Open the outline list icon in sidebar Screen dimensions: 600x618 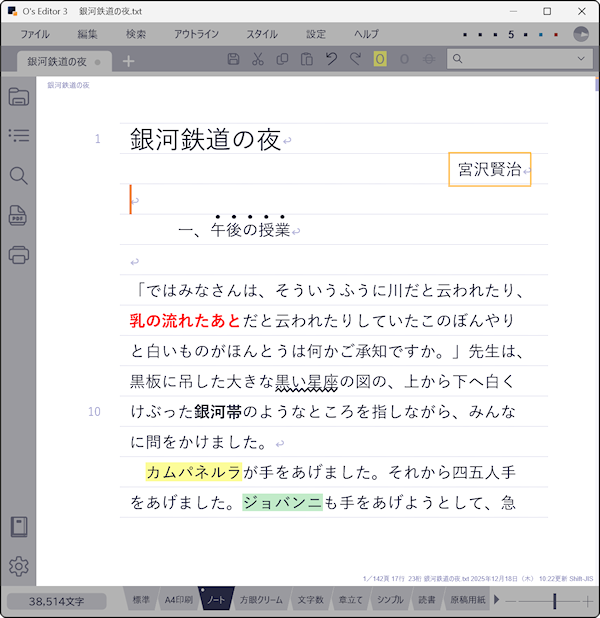(18, 136)
